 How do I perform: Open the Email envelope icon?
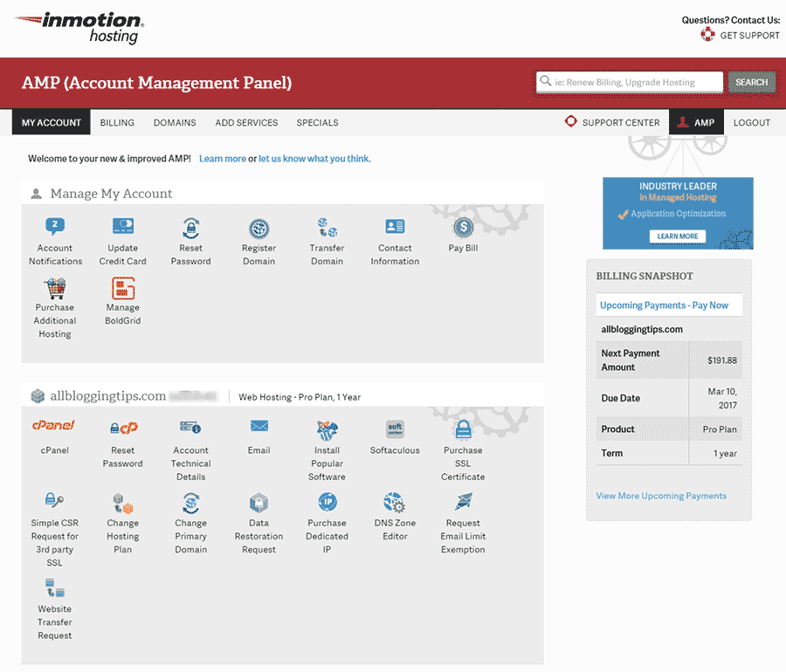click(259, 426)
